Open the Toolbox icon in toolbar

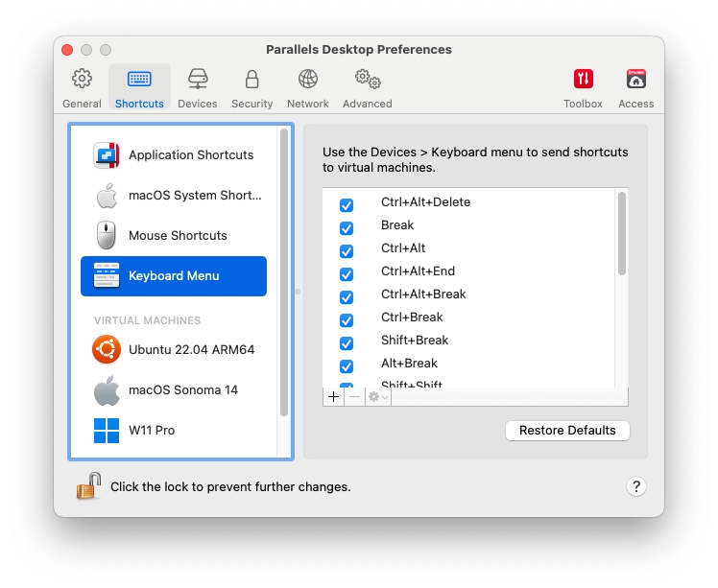tap(583, 86)
